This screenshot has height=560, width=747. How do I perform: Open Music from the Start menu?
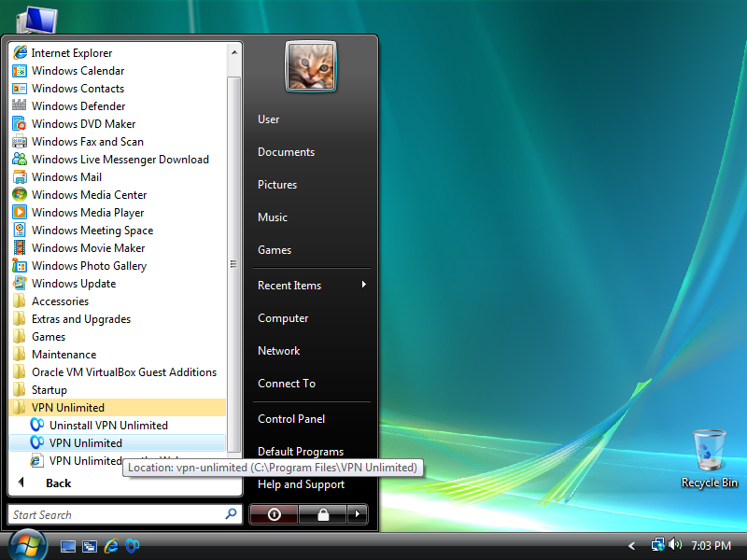click(x=273, y=217)
